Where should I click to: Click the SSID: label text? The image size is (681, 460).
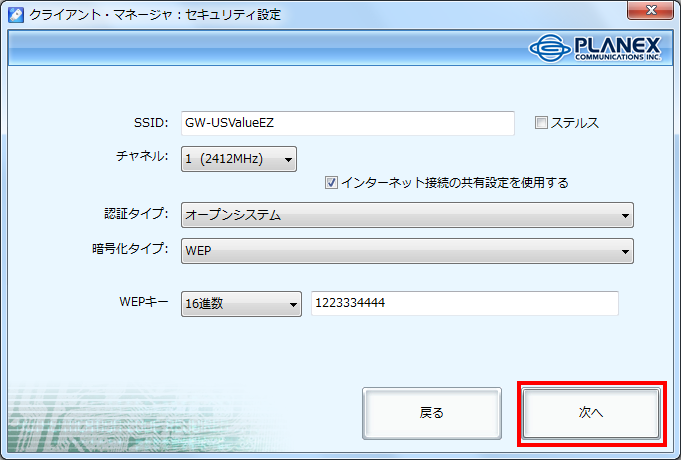pyautogui.click(x=150, y=123)
